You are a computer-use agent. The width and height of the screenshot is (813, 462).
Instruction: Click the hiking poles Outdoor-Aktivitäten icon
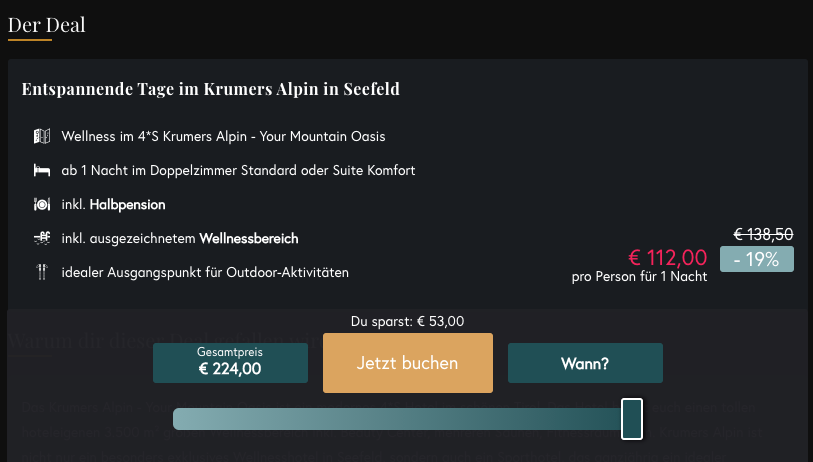click(x=42, y=272)
